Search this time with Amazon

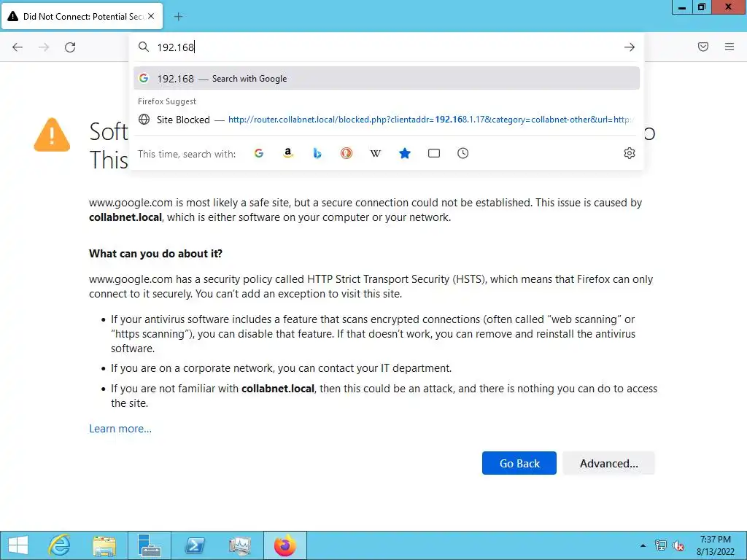287,153
